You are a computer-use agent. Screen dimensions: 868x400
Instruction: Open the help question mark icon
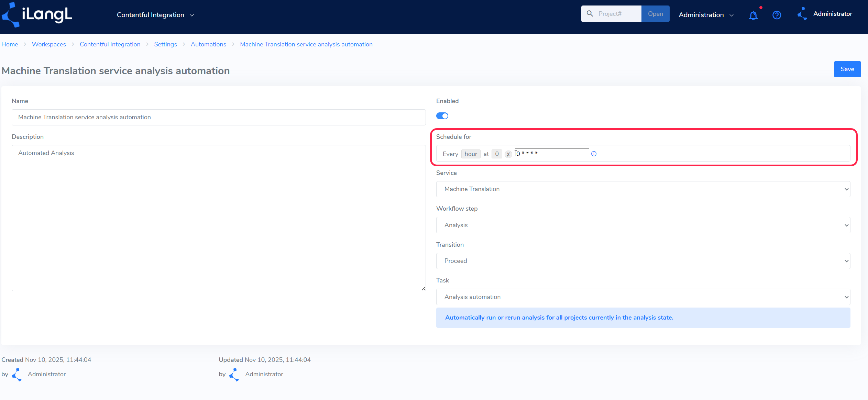click(x=777, y=15)
